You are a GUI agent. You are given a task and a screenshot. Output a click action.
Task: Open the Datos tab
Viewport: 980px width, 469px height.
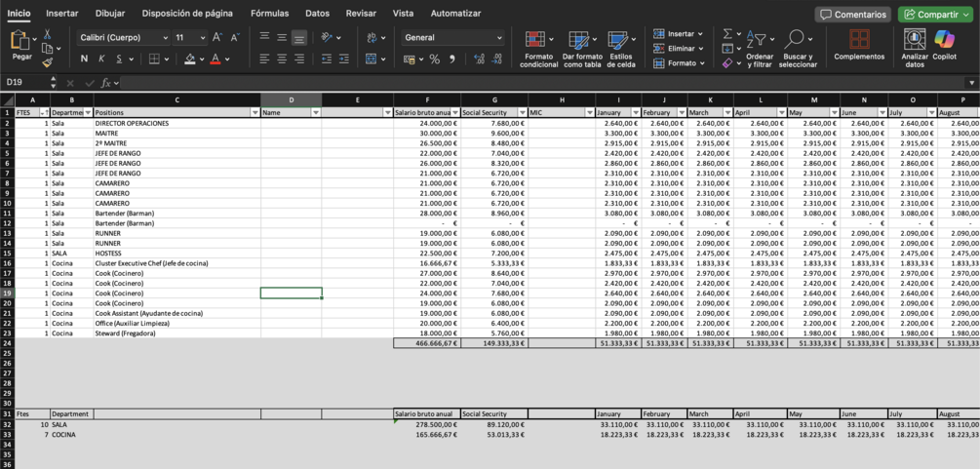(318, 13)
